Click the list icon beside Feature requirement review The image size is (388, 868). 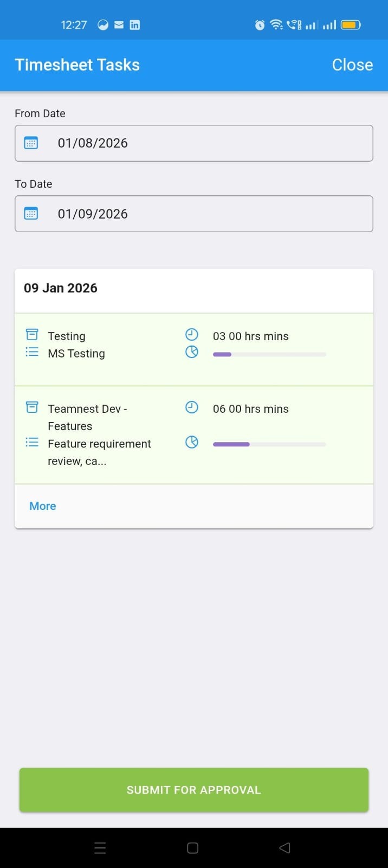click(32, 443)
